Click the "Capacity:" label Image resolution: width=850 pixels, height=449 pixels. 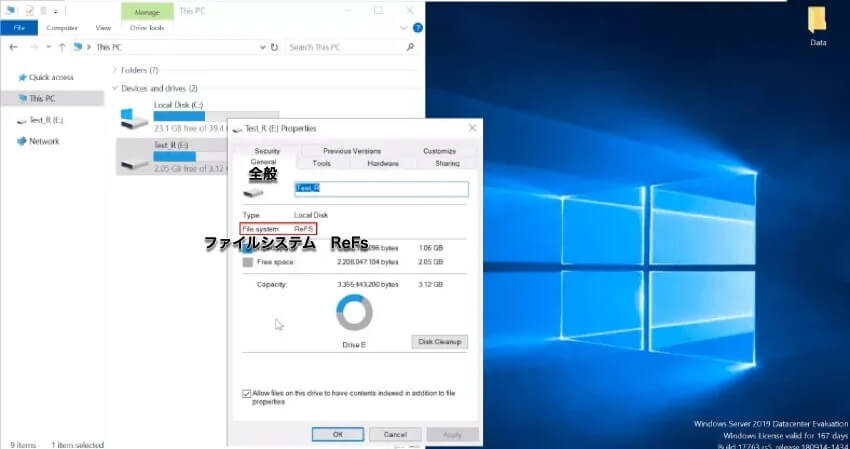coord(272,284)
